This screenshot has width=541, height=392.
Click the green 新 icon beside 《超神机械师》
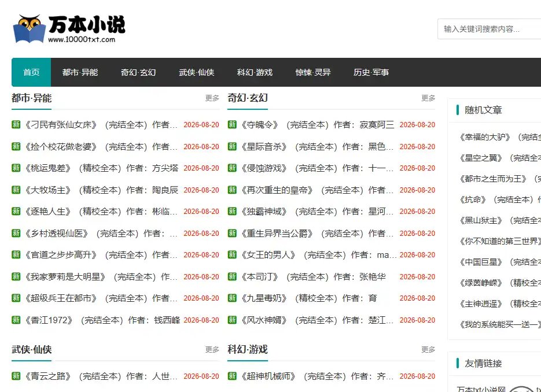(x=232, y=376)
